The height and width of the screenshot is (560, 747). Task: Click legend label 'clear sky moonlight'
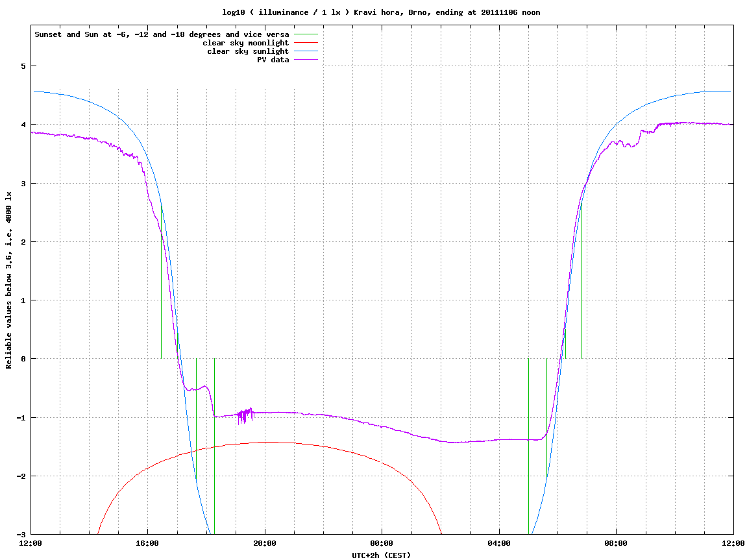point(246,43)
